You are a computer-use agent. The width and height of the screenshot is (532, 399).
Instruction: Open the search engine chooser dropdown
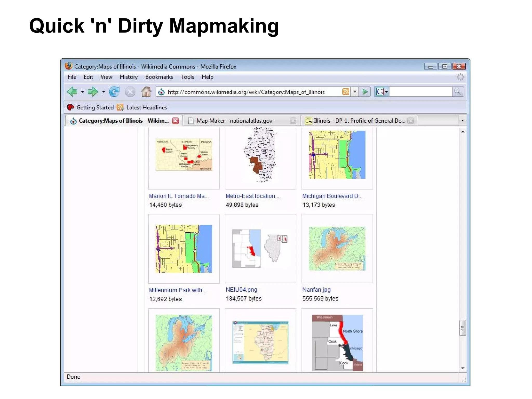[x=386, y=92]
